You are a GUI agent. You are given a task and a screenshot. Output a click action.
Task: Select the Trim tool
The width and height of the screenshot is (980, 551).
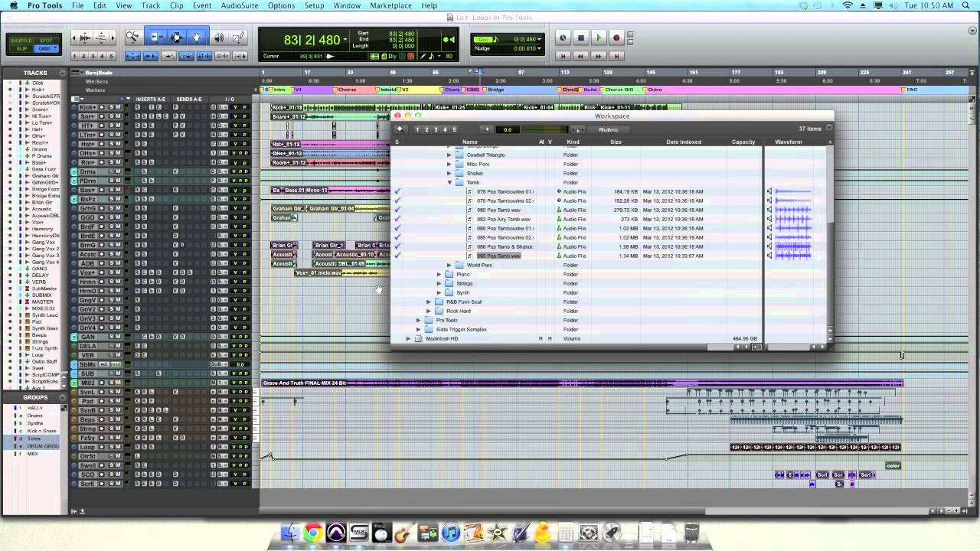point(155,37)
